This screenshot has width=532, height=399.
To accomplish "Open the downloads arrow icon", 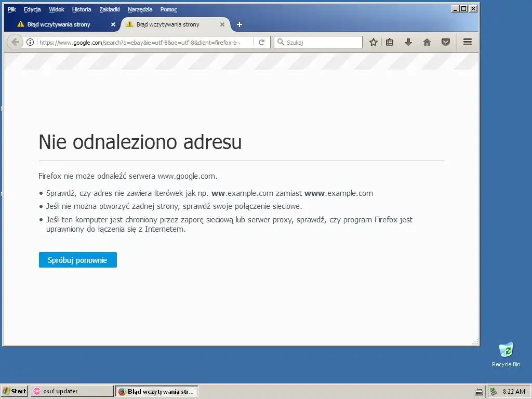I will tap(408, 42).
